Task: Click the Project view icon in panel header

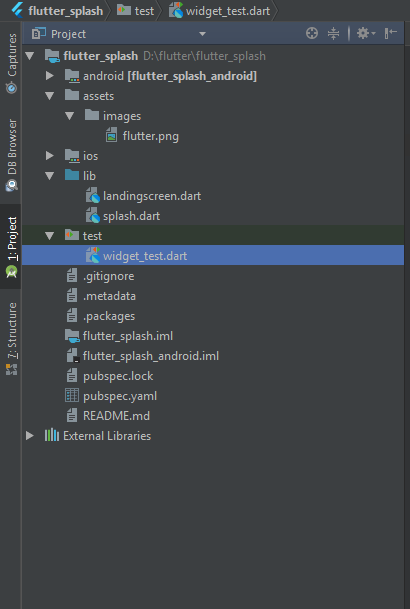Action: pos(38,33)
